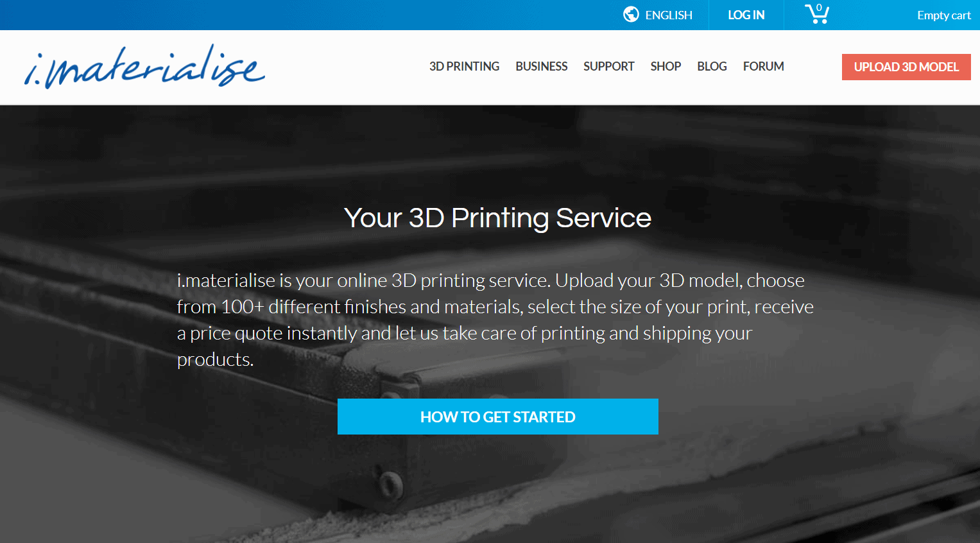980x543 pixels.
Task: Open the BUSINESS menu
Action: point(541,66)
